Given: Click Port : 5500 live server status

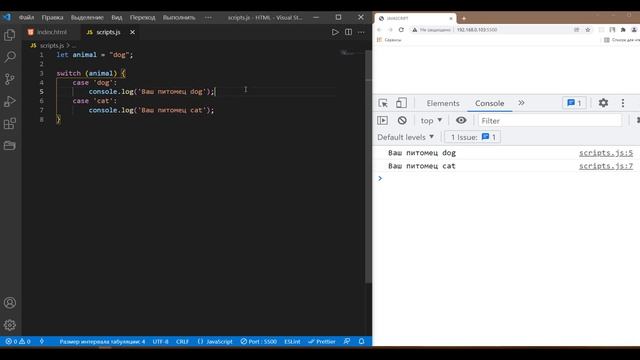Looking at the screenshot, I should [258, 341].
